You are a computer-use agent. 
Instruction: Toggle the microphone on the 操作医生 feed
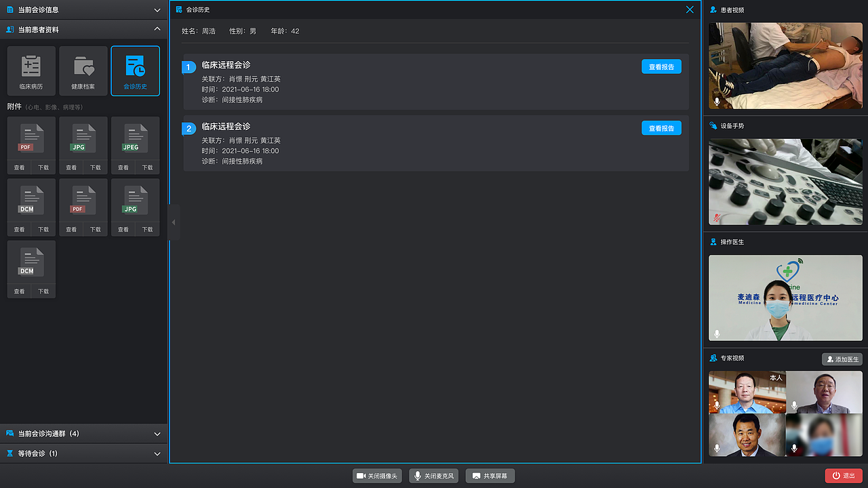717,334
